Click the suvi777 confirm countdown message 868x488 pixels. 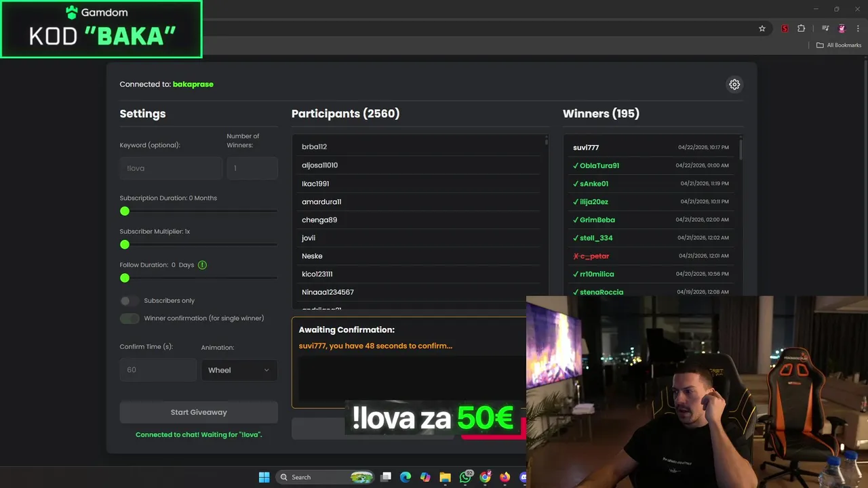(376, 346)
